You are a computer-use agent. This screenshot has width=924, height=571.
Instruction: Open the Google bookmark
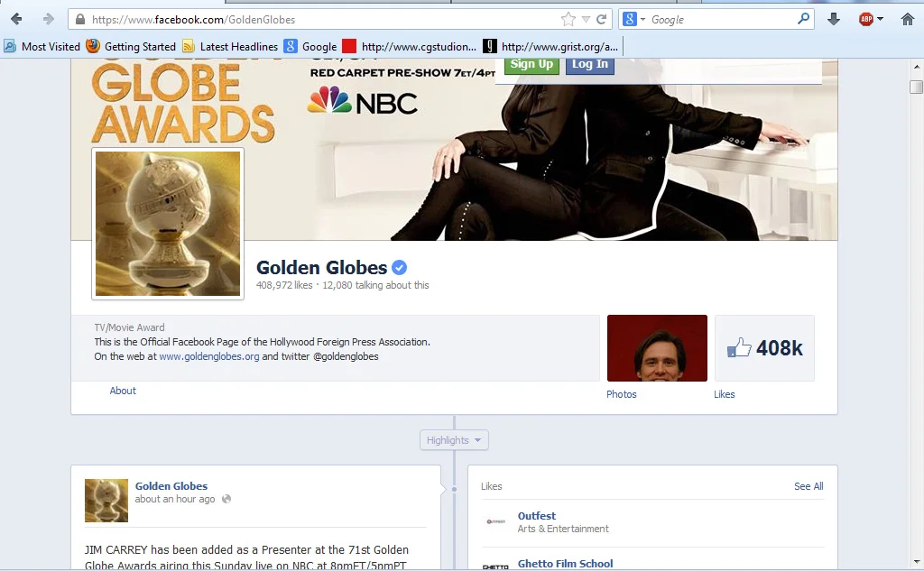310,47
